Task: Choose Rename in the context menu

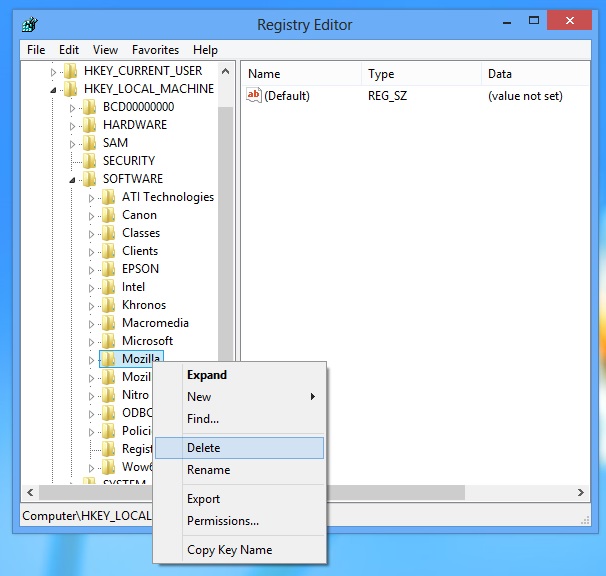Action: (239, 470)
